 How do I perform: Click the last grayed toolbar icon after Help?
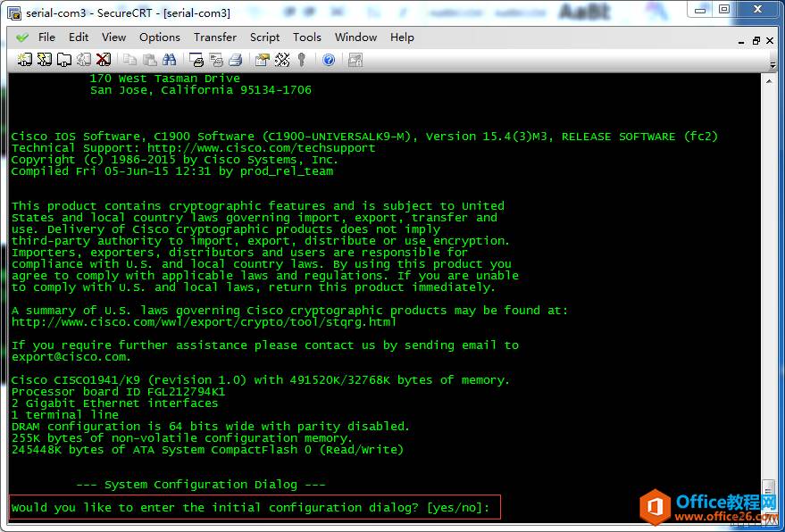[355, 60]
